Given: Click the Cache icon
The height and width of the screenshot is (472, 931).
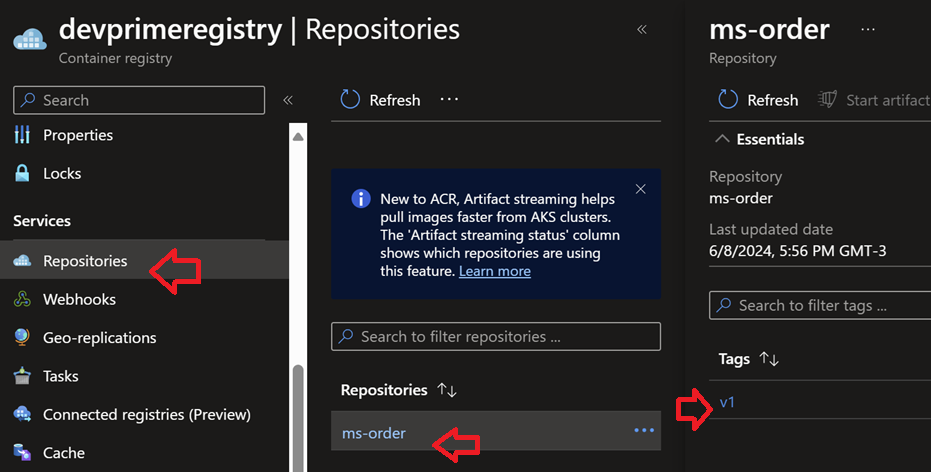Looking at the screenshot, I should [22, 452].
